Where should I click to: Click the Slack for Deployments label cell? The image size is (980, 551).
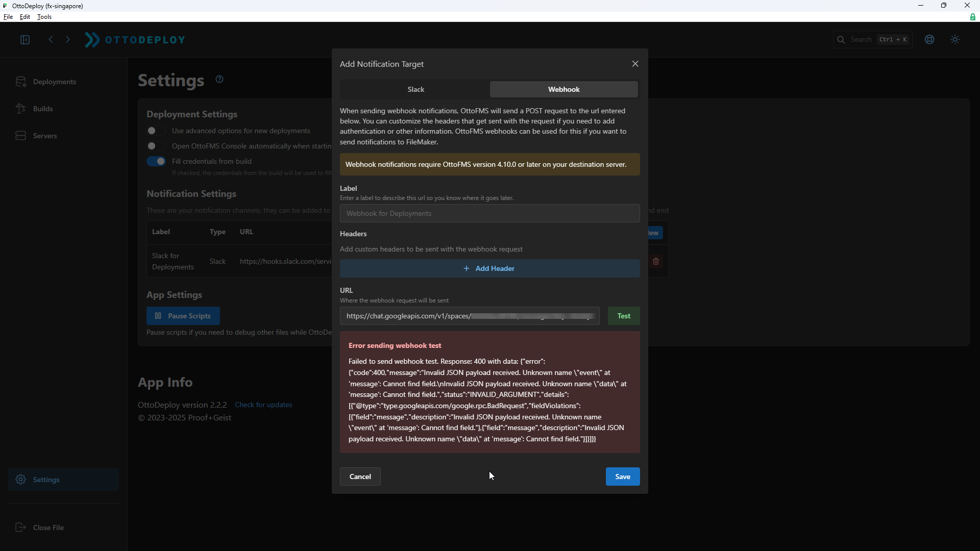pyautogui.click(x=173, y=261)
